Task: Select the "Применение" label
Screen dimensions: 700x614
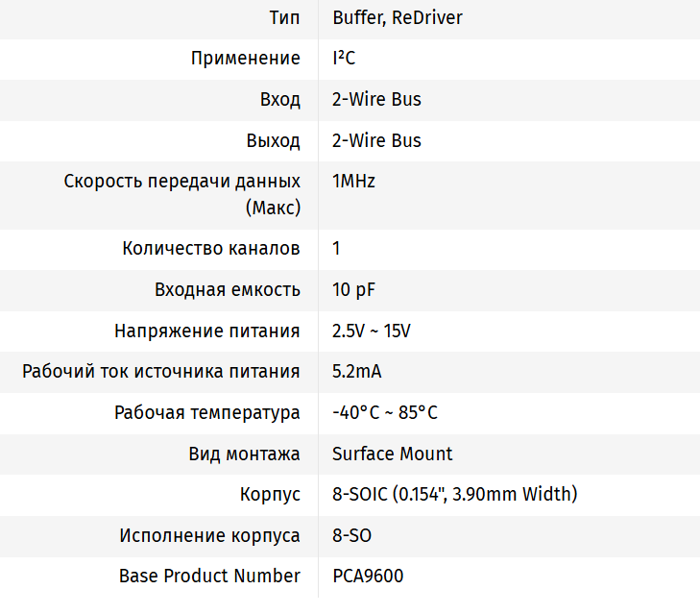Action: point(245,59)
